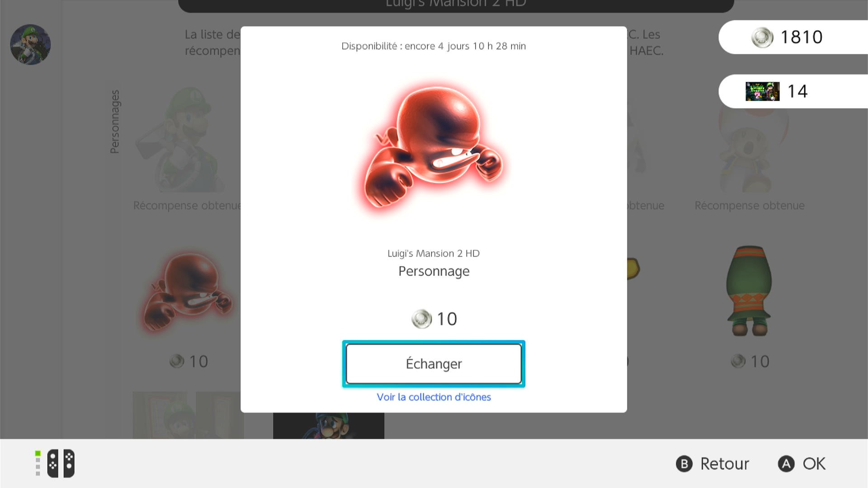Viewport: 868px width, 488px height.
Task: Click the Luigi's Mansion 2 HD title bar
Action: click(x=456, y=5)
